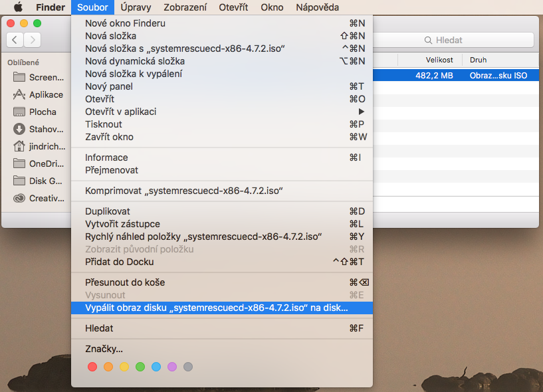This screenshot has width=543, height=392.
Task: Choose Komprimovat systemrescuecd iso menu item
Action: point(222,191)
